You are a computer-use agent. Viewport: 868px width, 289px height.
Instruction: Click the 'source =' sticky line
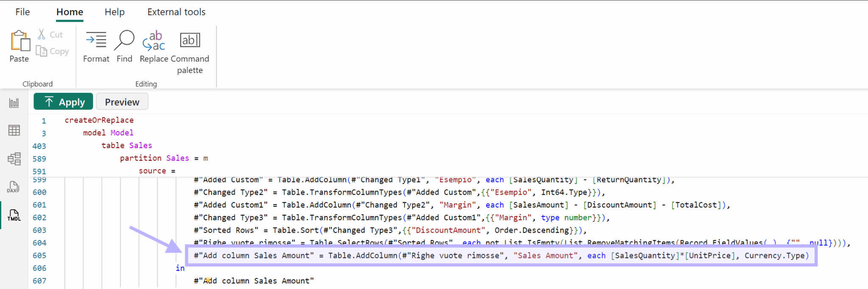[x=157, y=171]
